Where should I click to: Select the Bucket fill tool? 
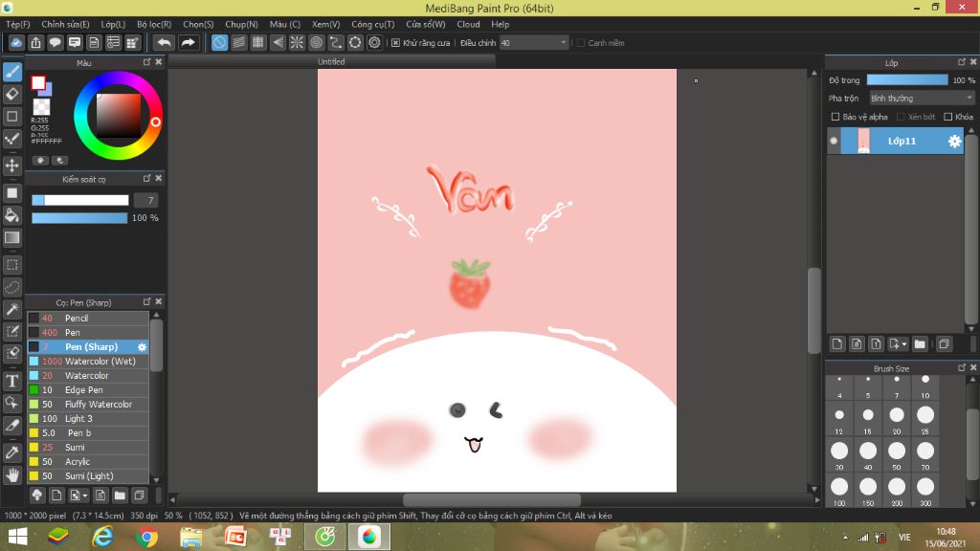11,215
